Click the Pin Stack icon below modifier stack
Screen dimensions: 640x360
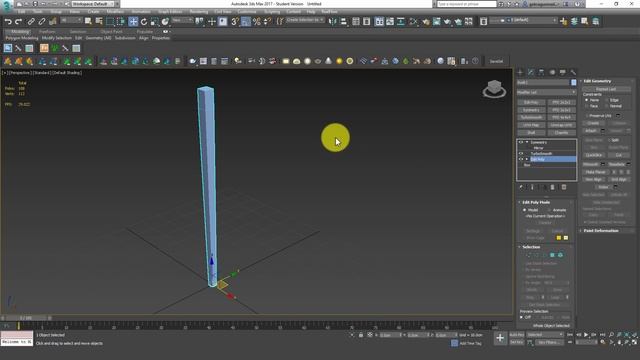[521, 187]
